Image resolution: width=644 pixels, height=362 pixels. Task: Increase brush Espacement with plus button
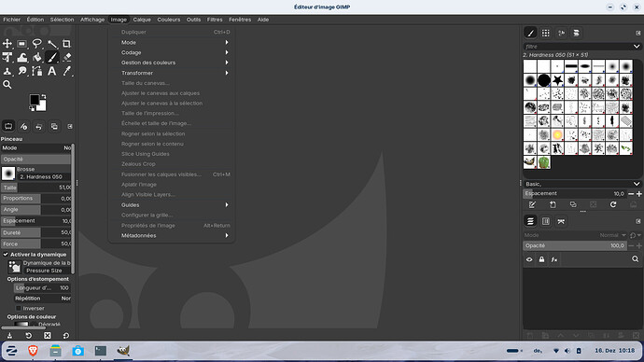[x=638, y=194]
